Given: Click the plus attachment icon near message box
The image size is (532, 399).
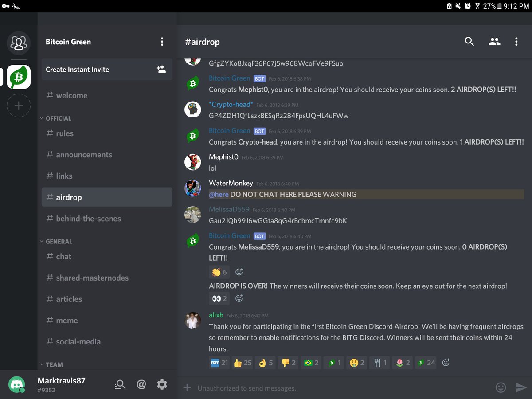Looking at the screenshot, I should (x=187, y=388).
